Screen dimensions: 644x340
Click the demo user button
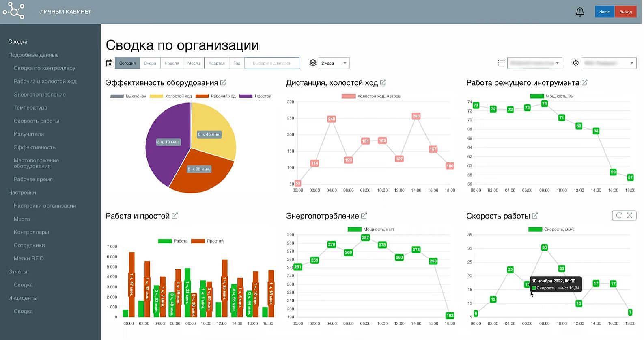point(605,12)
